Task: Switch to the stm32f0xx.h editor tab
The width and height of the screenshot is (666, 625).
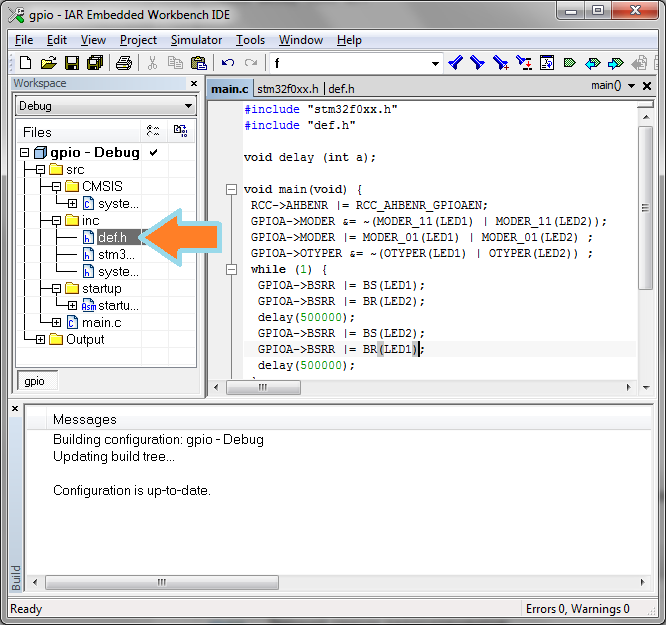Action: (x=288, y=89)
